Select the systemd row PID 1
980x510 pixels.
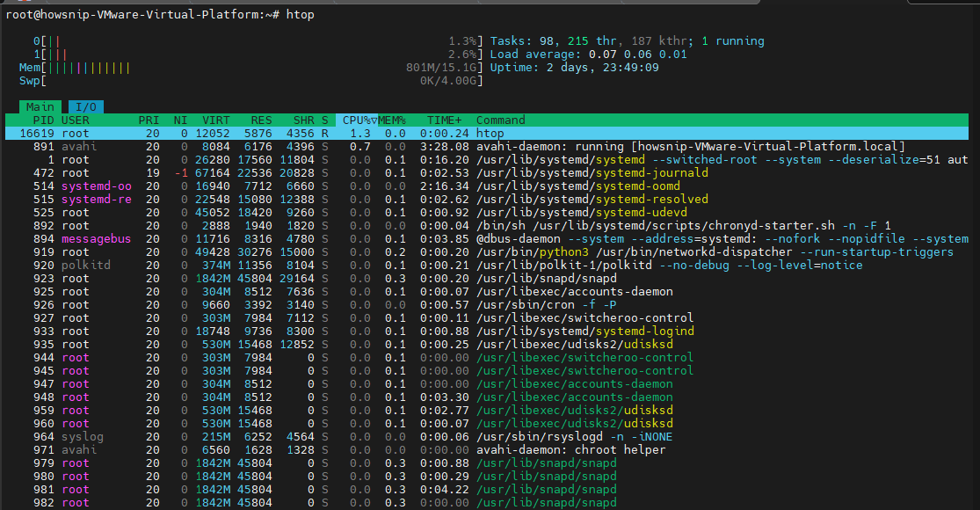click(487, 159)
